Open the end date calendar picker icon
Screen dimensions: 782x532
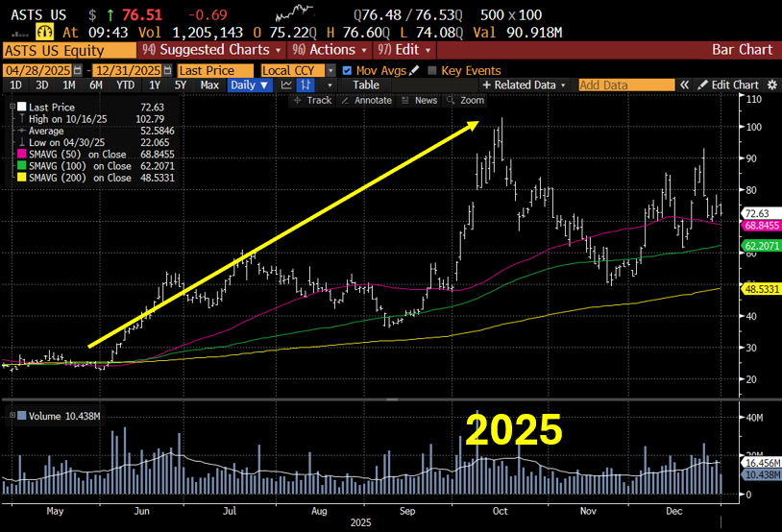coord(168,70)
